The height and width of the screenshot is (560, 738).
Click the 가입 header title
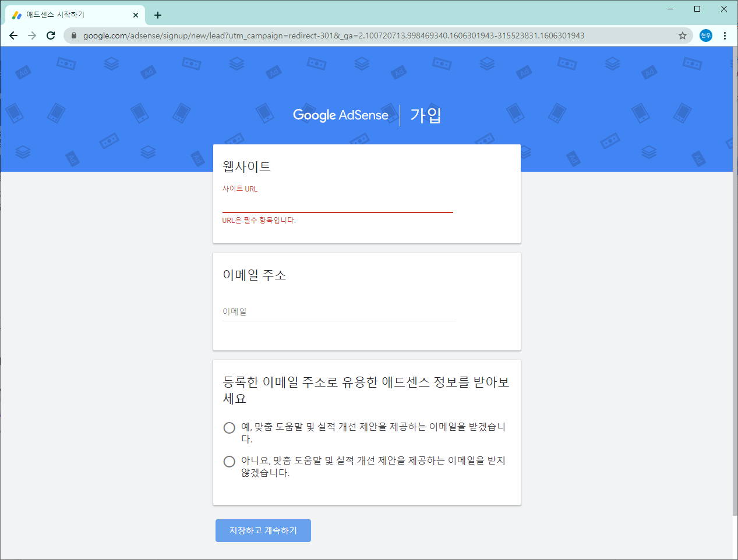tap(426, 115)
